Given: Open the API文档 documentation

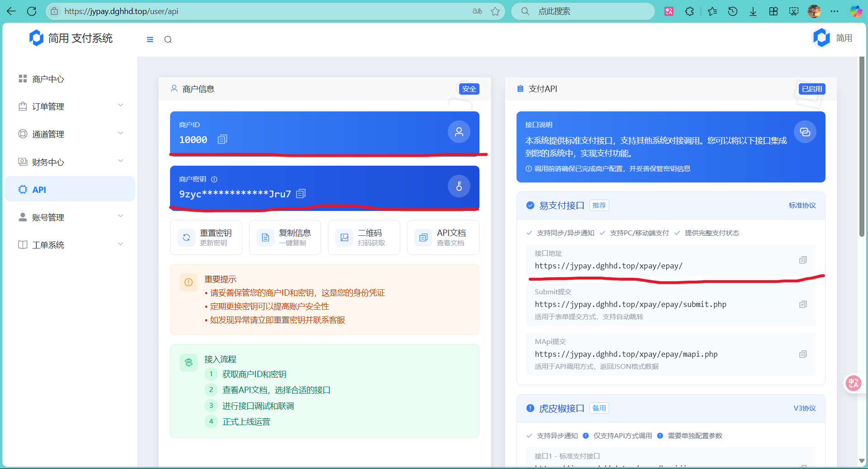Looking at the screenshot, I should (x=443, y=237).
